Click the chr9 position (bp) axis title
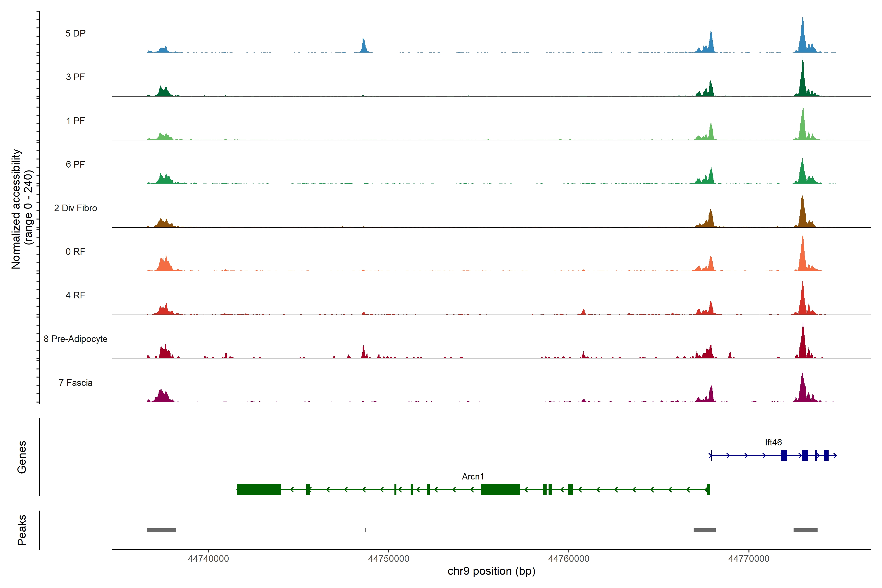 point(491,571)
